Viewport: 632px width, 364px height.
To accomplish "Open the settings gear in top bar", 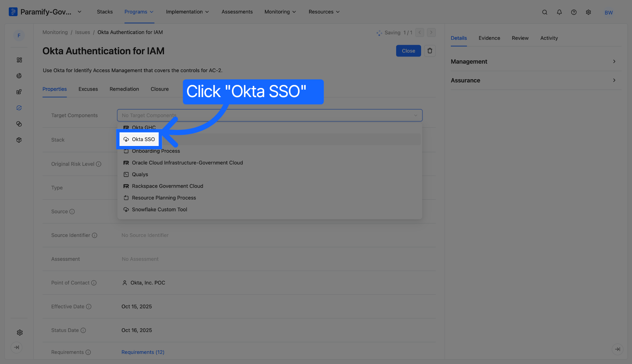I will tap(588, 12).
